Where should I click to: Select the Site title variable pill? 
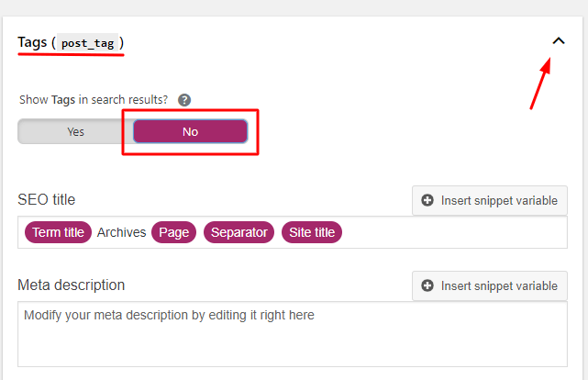pos(312,232)
